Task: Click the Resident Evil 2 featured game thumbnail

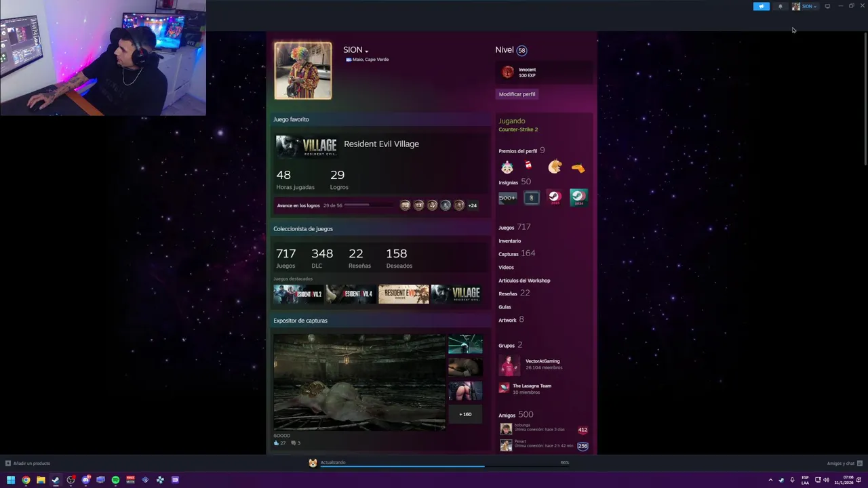Action: click(298, 294)
